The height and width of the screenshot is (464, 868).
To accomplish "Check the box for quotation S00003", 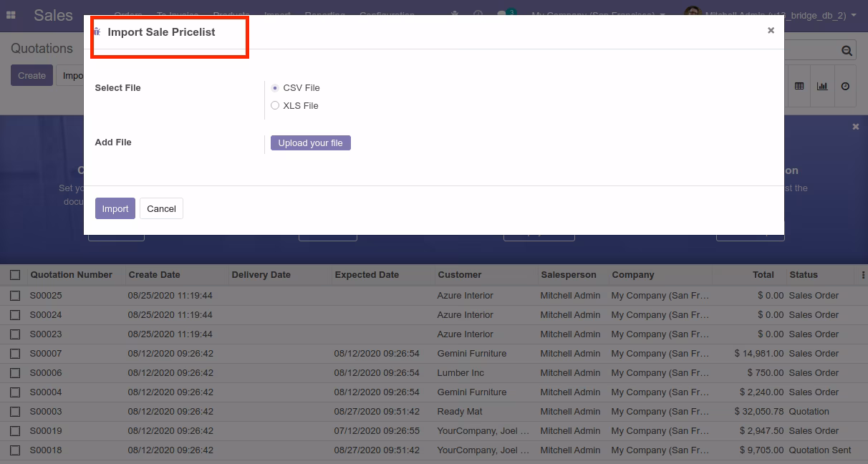I will pyautogui.click(x=14, y=412).
